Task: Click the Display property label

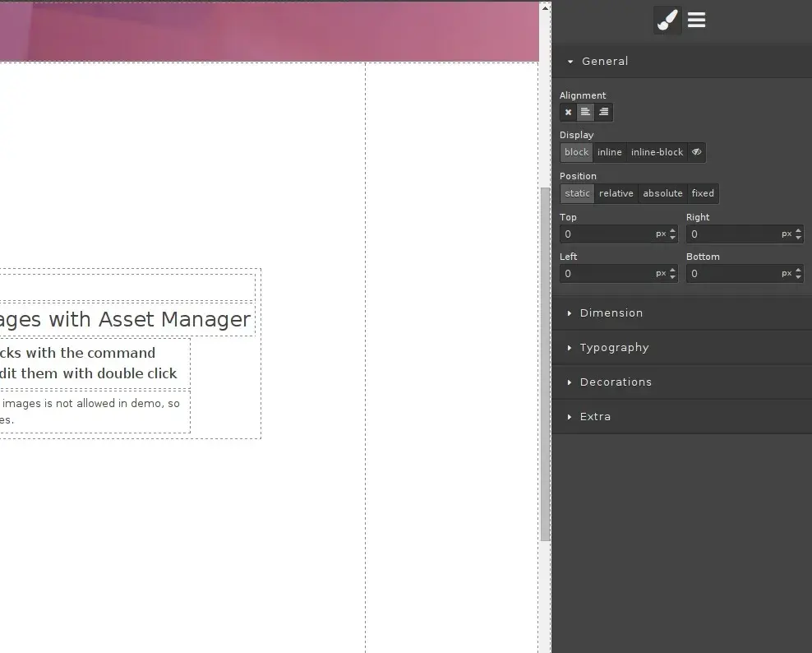Action: tap(576, 135)
